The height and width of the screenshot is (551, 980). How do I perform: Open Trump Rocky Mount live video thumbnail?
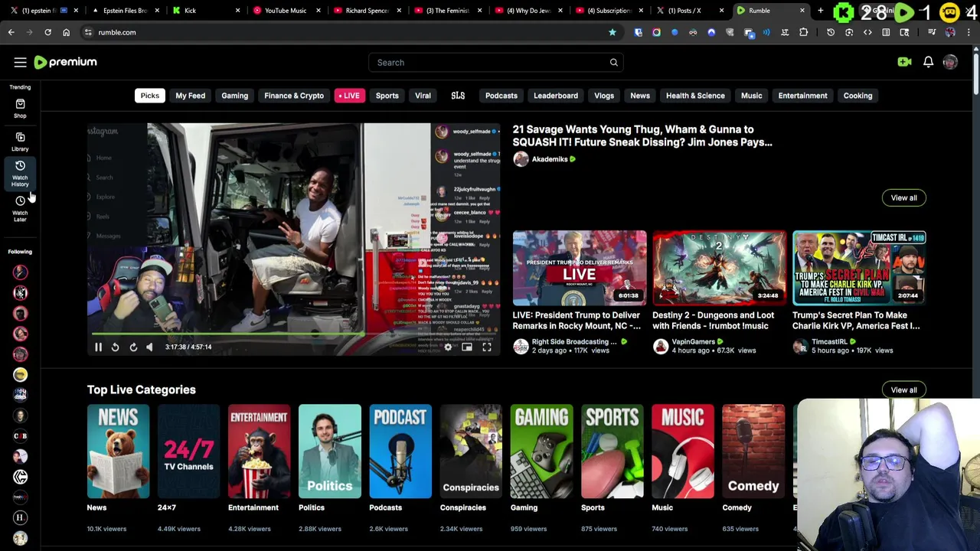580,268
